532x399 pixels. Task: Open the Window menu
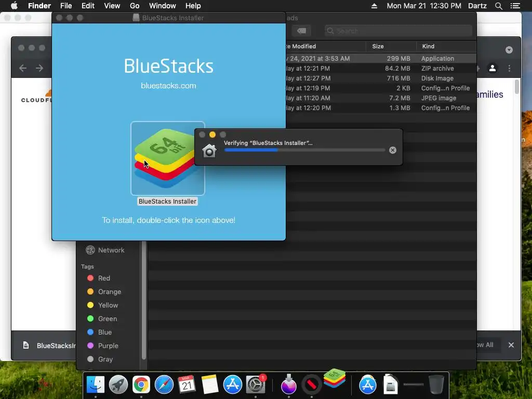[163, 6]
